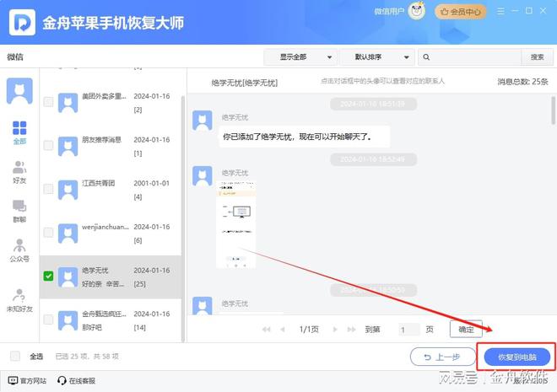Open the 官方网站 official website link
The width and height of the screenshot is (557, 392).
(x=27, y=381)
